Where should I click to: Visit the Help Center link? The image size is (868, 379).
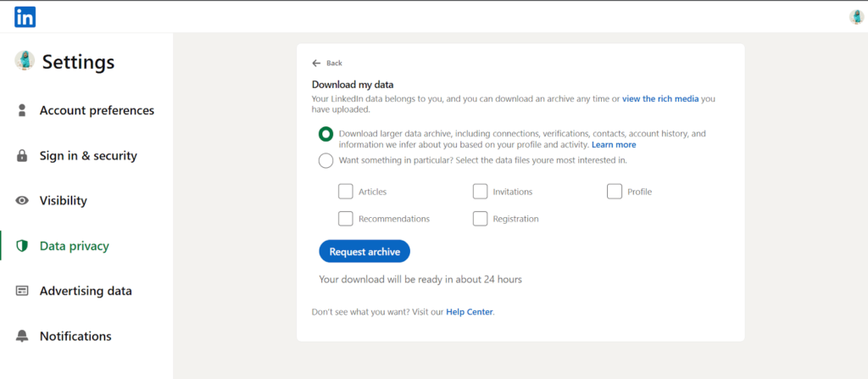click(470, 312)
